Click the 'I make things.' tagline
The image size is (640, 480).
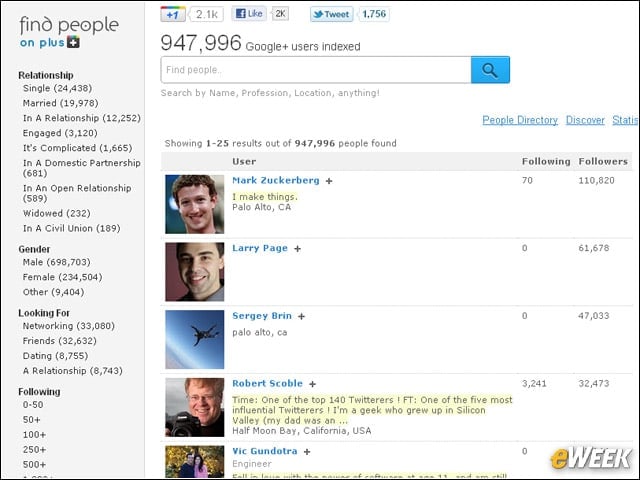click(x=265, y=197)
